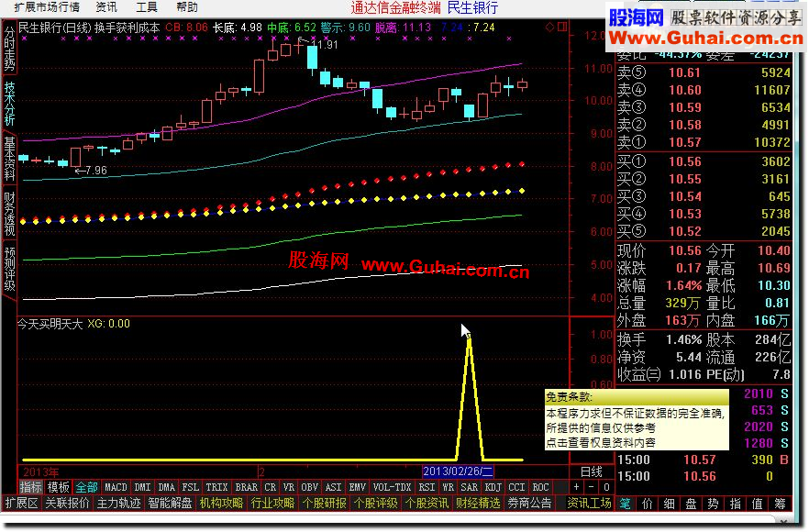Select the 价 quote panel tab
This screenshot has height=532, width=809.
[647, 504]
